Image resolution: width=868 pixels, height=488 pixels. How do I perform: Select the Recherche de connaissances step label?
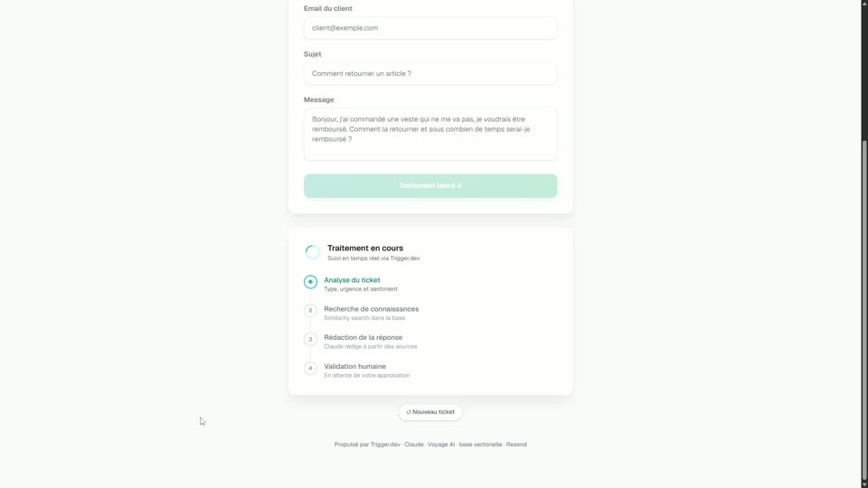tap(372, 309)
